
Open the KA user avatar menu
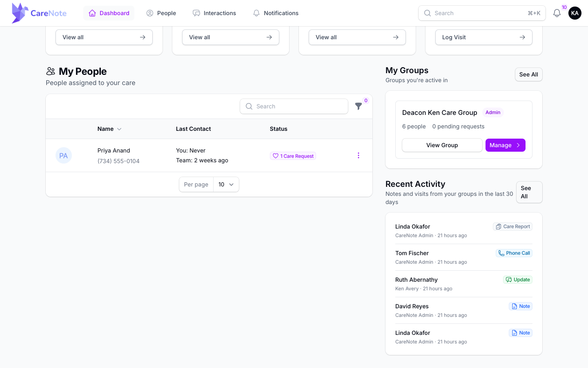[575, 13]
